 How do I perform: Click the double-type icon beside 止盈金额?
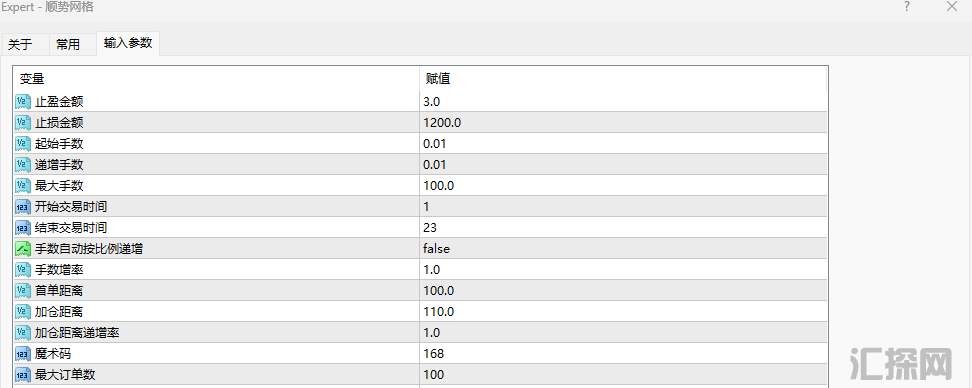coord(23,102)
